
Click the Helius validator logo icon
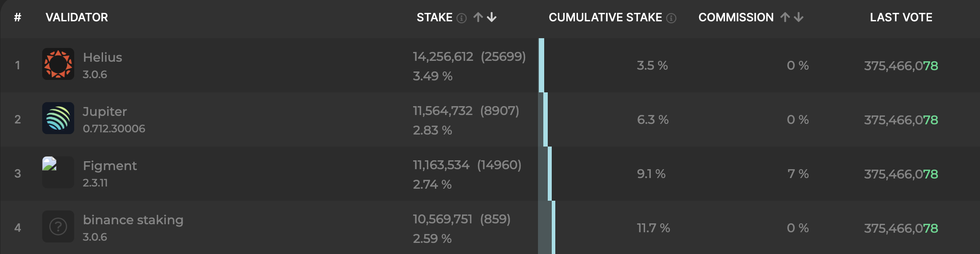(58, 64)
